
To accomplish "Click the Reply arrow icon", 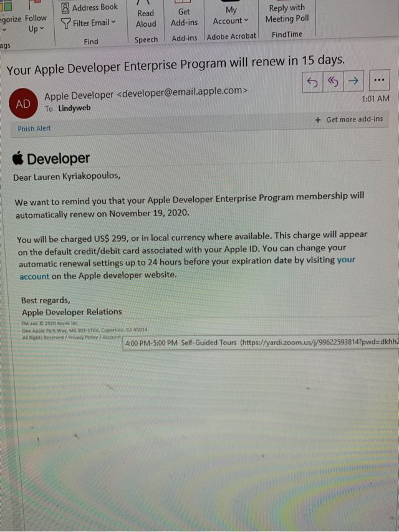I will [312, 82].
